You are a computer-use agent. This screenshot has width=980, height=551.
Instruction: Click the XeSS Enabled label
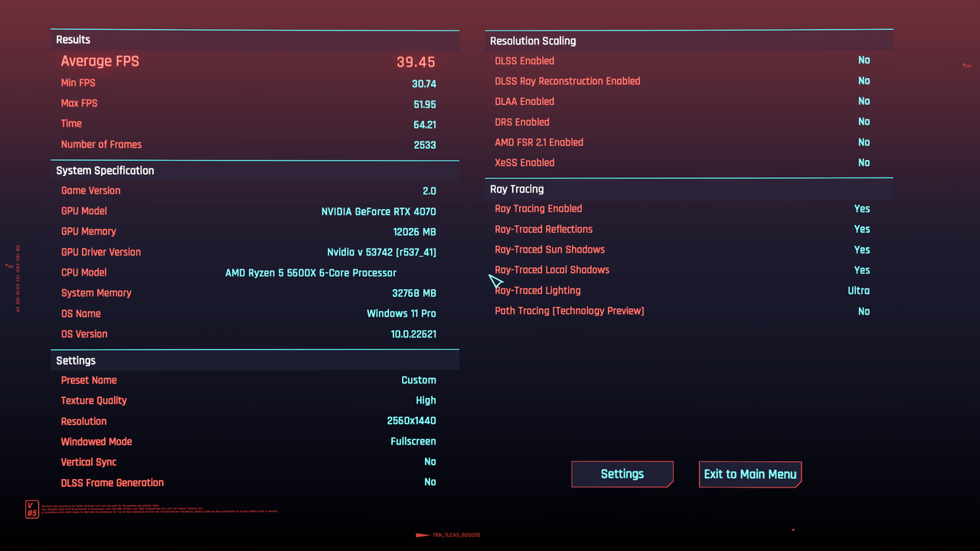pyautogui.click(x=524, y=163)
